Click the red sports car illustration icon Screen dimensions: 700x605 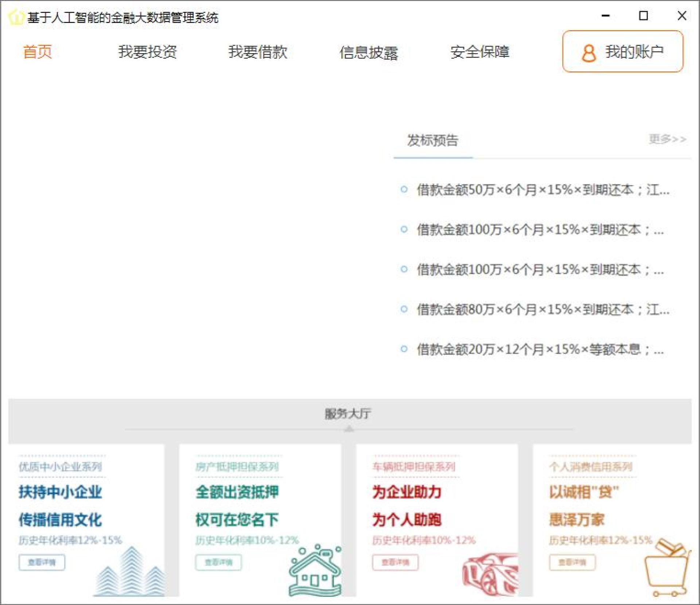(490, 574)
